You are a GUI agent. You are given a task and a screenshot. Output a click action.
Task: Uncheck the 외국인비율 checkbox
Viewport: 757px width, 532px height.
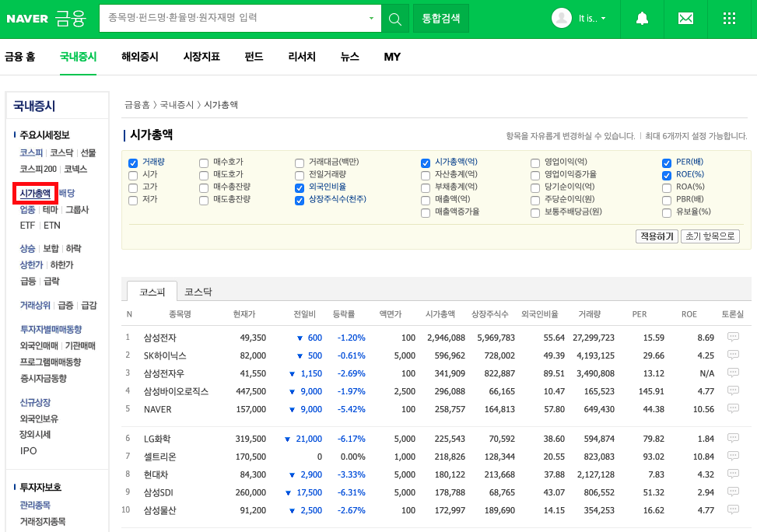tap(300, 187)
